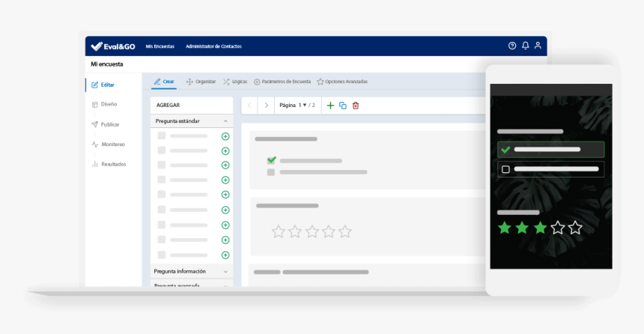
Task: Click fifth empty star in mobile preview
Action: click(x=575, y=228)
